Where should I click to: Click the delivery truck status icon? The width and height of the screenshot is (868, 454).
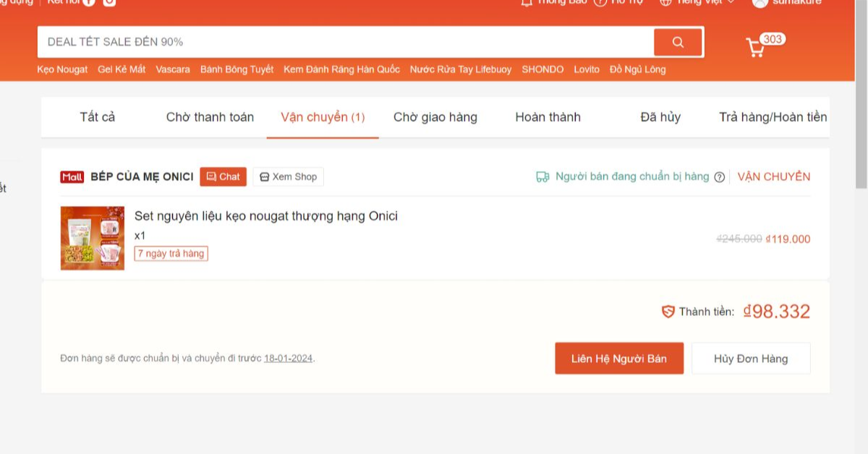(542, 177)
